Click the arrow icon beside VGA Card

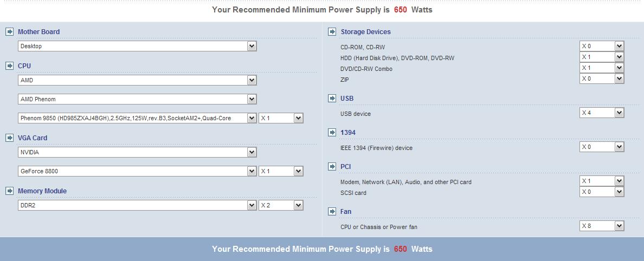click(9, 138)
